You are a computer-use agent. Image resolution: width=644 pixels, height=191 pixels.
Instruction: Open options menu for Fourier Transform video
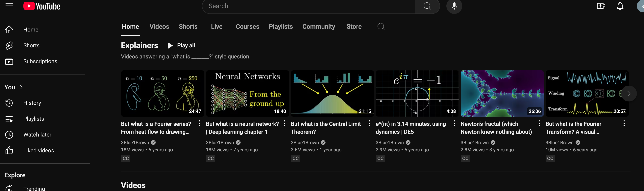(624, 123)
